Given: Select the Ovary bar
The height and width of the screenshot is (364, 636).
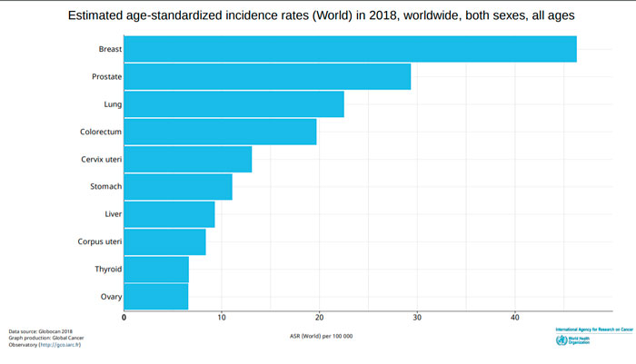Looking at the screenshot, I should (x=156, y=297).
